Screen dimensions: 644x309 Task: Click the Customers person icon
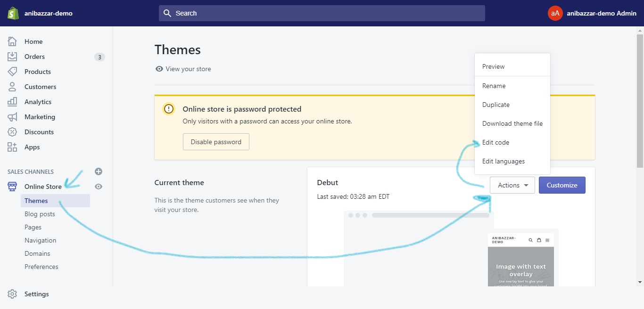pos(12,87)
